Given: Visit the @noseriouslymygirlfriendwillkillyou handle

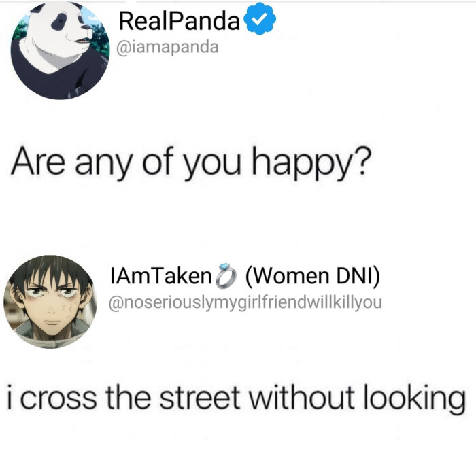Looking at the screenshot, I should pos(245,302).
